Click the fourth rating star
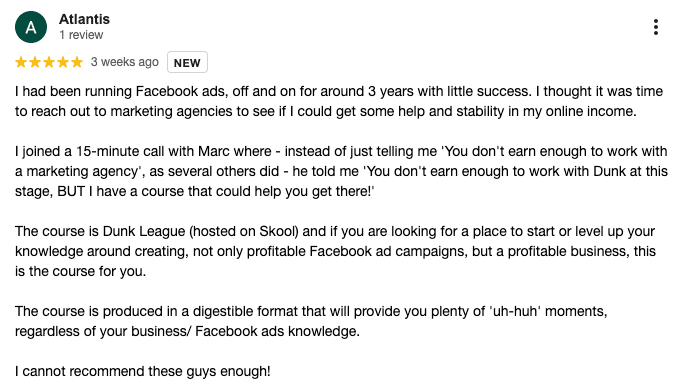 pyautogui.click(x=63, y=62)
